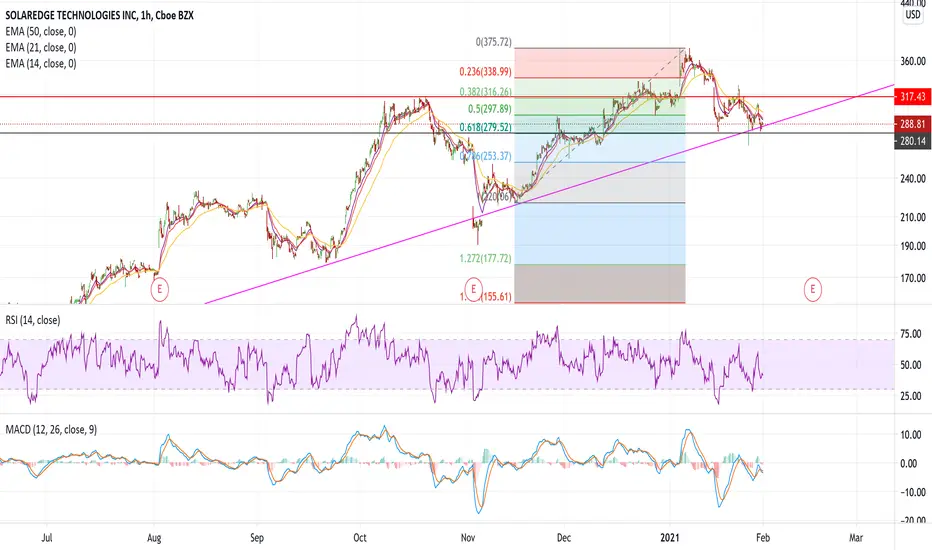Select Fibonacci level 0.618(279.52) label
The image size is (932, 550).
[485, 127]
